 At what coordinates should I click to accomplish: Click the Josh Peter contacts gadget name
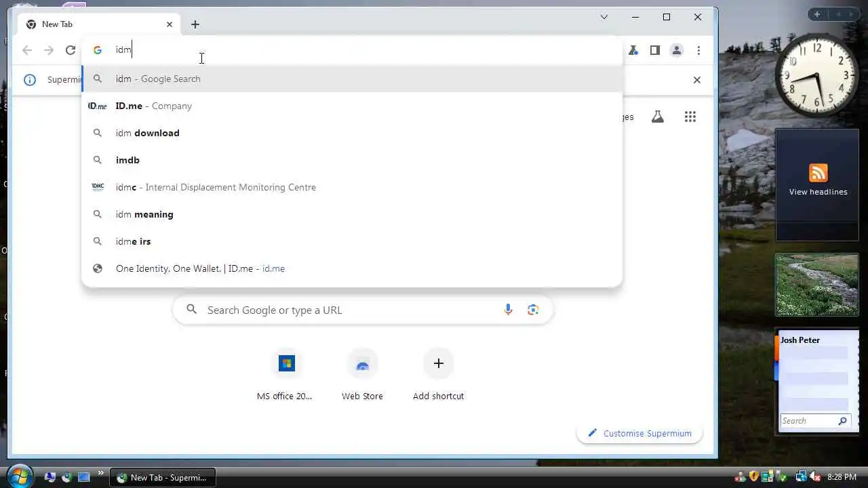point(800,340)
